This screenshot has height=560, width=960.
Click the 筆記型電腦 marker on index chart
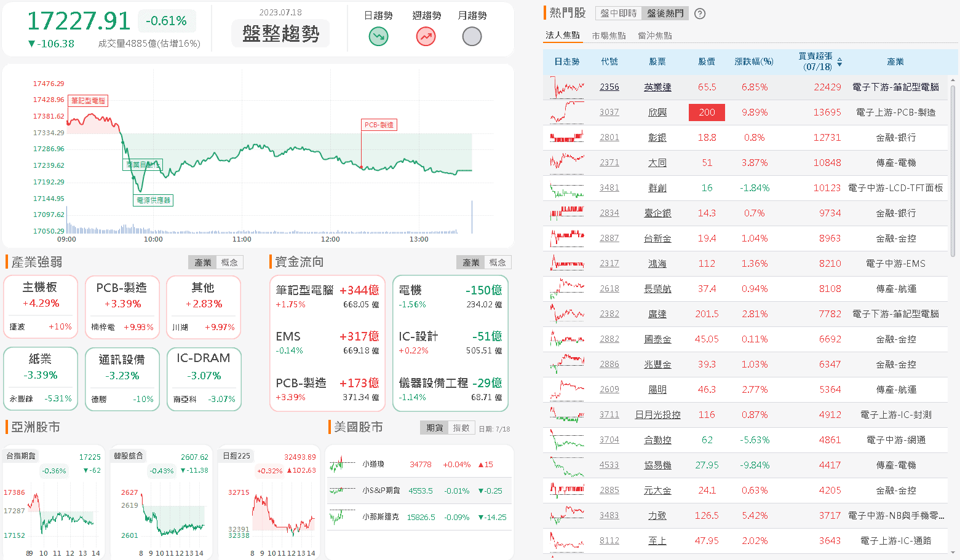click(x=88, y=100)
